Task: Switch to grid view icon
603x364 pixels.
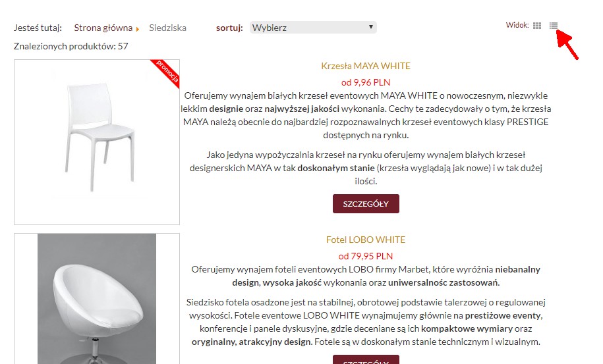Action: click(537, 26)
